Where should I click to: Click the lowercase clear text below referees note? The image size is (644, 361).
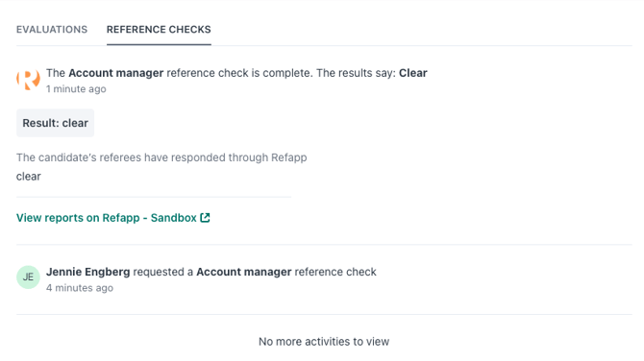pyautogui.click(x=29, y=177)
